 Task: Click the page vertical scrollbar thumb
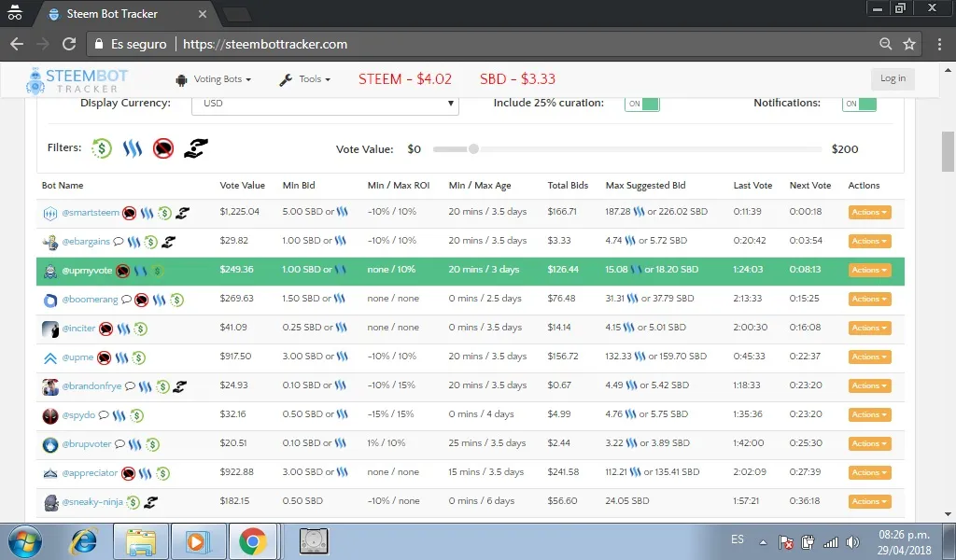tap(947, 151)
